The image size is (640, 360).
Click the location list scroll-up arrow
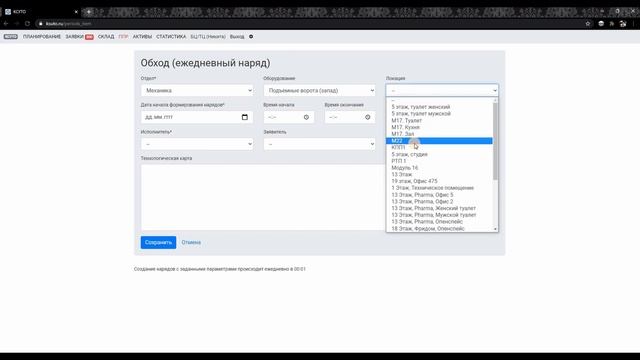(495, 100)
